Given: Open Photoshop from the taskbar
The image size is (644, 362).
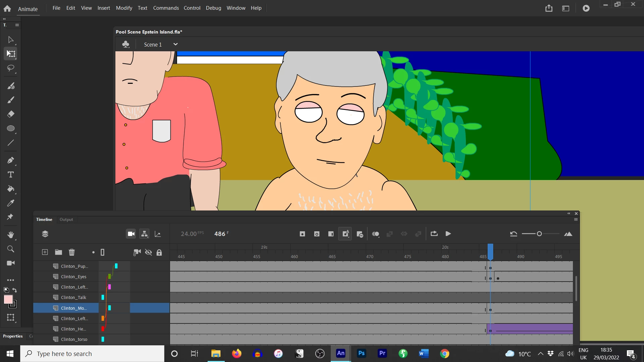Looking at the screenshot, I should pos(362,354).
